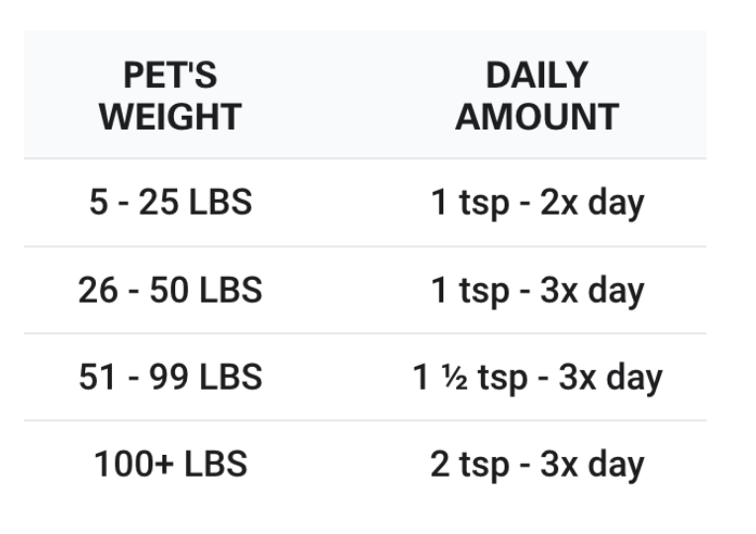Click the word DAILY in the header
Screen dimensions: 756x534
click(x=536, y=75)
